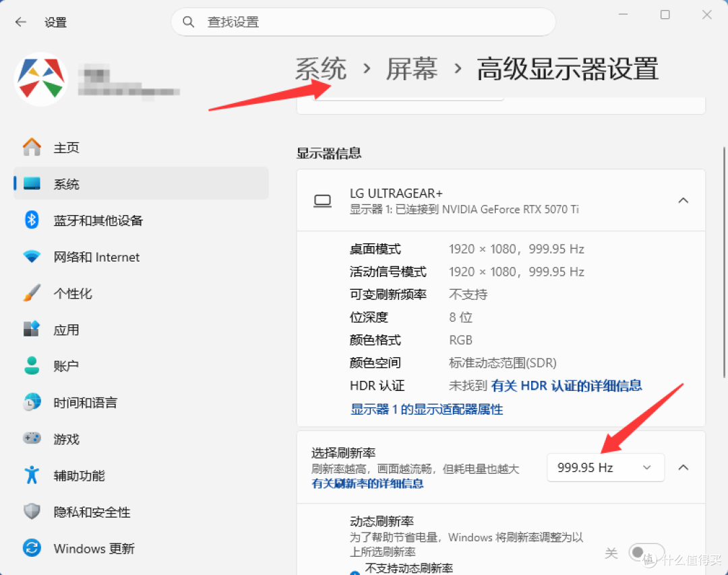The height and width of the screenshot is (575, 728).
Task: Click the search magnifier icon
Action: [x=188, y=22]
